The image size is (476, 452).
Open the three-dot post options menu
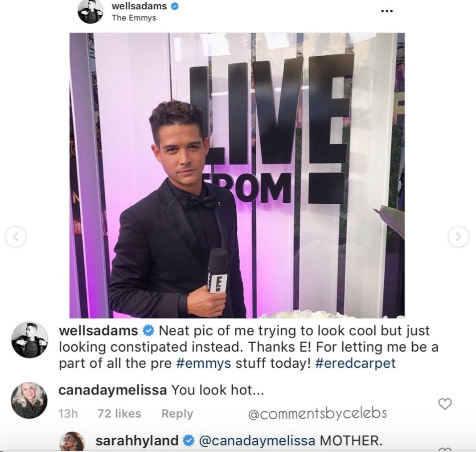pos(387,11)
